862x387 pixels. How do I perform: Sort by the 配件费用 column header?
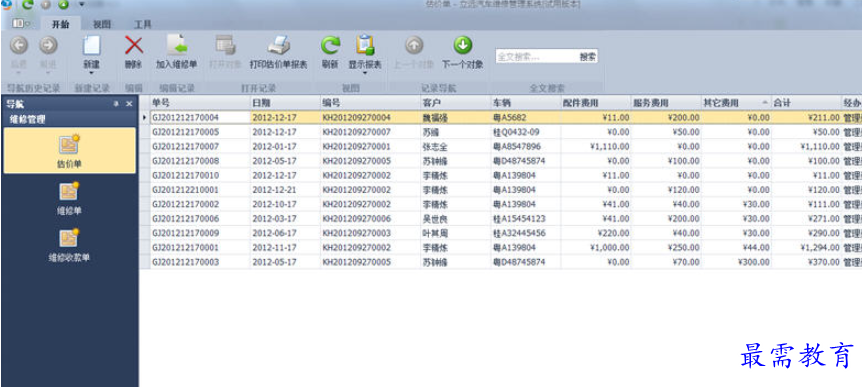pos(595,103)
